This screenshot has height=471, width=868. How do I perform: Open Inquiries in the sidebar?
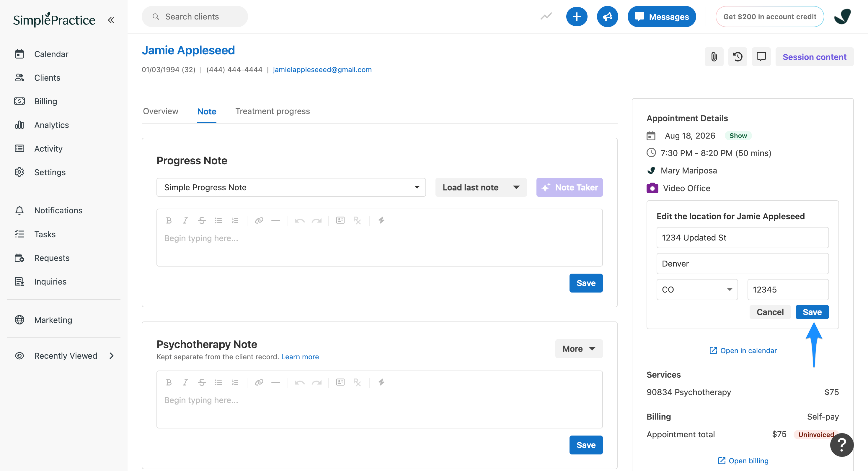click(x=50, y=282)
